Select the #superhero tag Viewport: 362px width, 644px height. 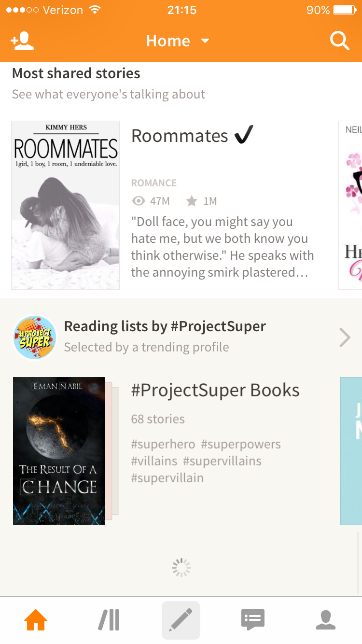pos(163,444)
